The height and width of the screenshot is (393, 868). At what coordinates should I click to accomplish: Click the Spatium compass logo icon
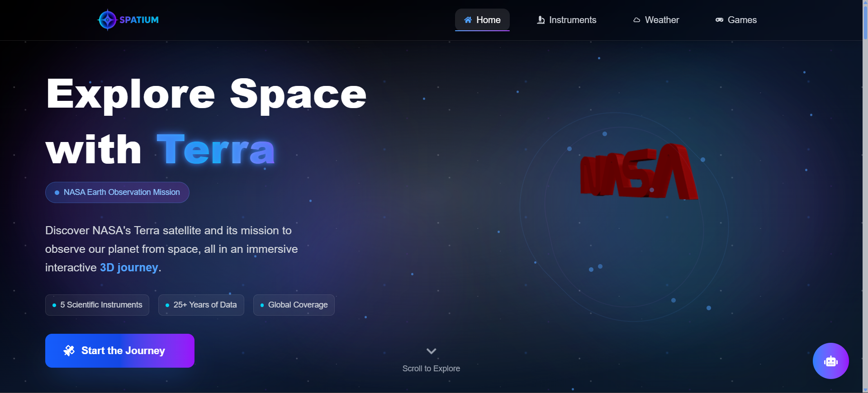click(108, 20)
